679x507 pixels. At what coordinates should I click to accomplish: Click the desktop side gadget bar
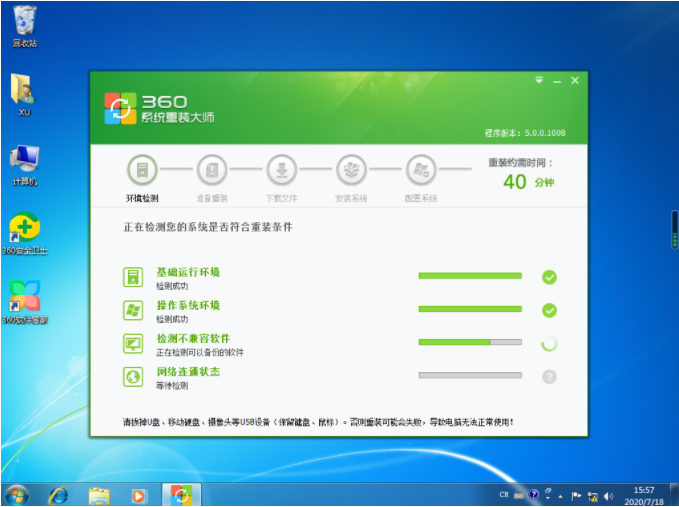[675, 230]
